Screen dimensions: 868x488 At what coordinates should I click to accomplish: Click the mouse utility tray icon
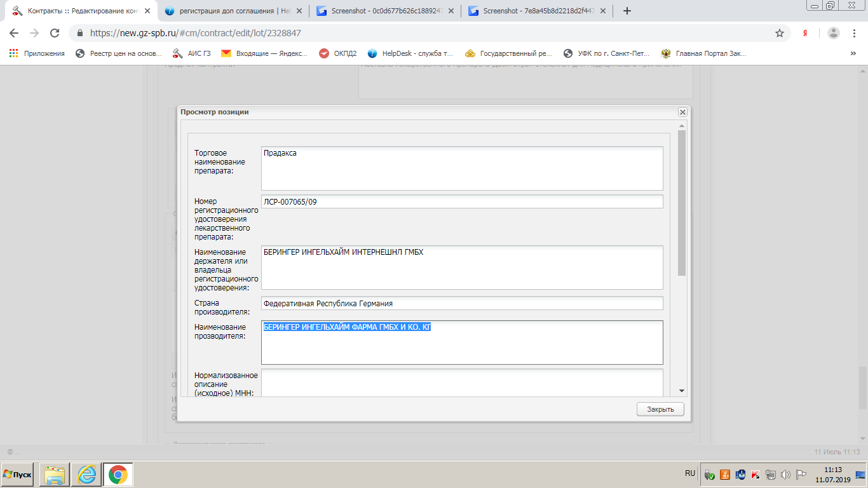[x=740, y=475]
